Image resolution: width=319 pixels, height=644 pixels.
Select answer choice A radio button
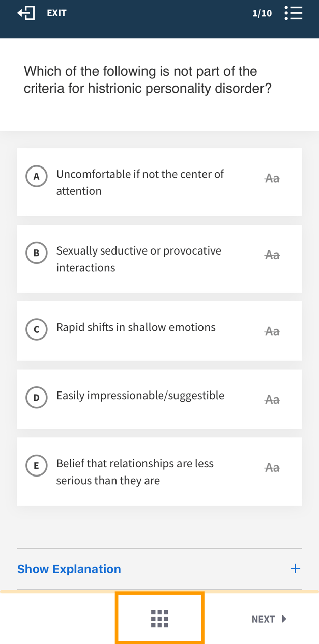37,176
